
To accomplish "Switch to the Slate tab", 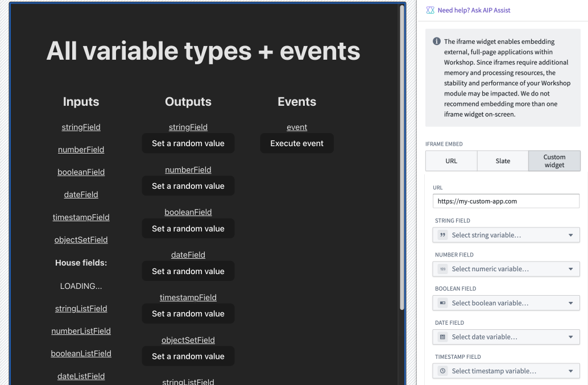I will [x=503, y=161].
